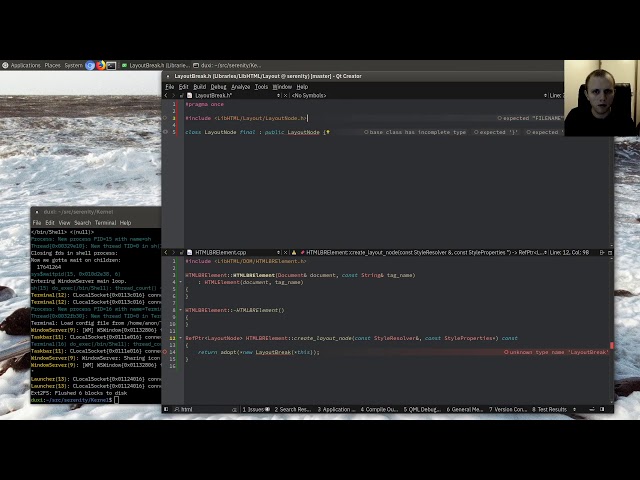Open the Help menu in Qt Creator
This screenshot has width=640, height=480.
click(x=302, y=87)
